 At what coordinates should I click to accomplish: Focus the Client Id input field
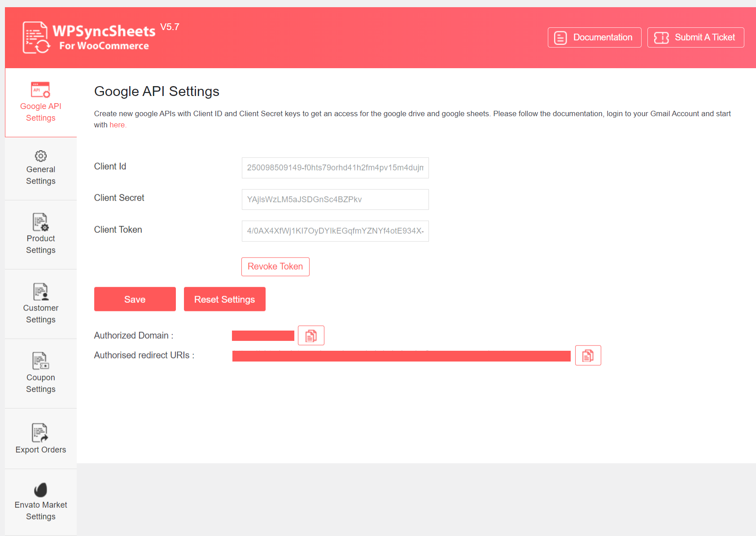(x=335, y=168)
